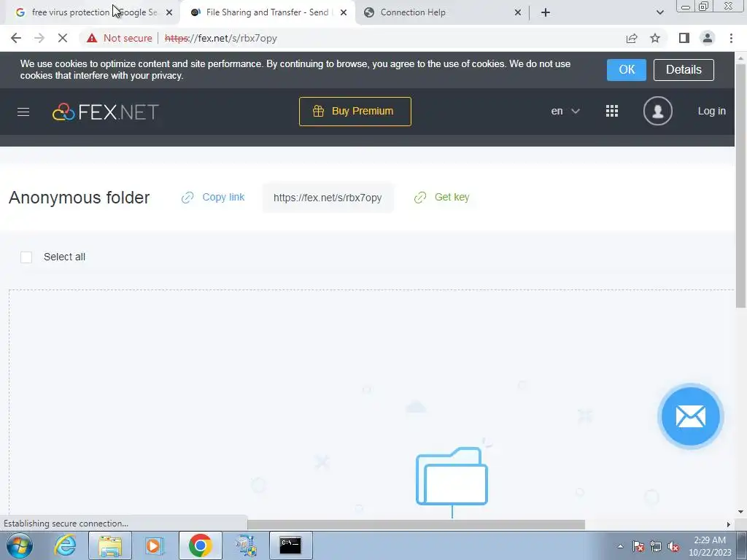
Task: Click Copy link
Action: pyautogui.click(x=213, y=197)
